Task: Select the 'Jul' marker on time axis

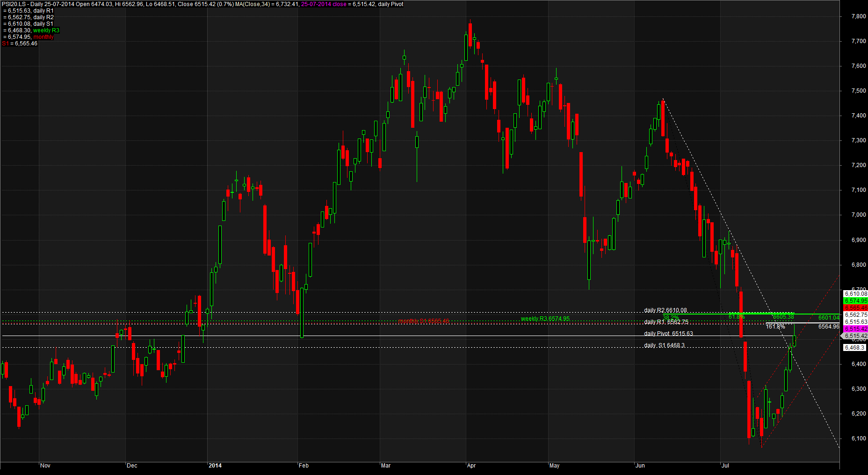Action: (725, 466)
